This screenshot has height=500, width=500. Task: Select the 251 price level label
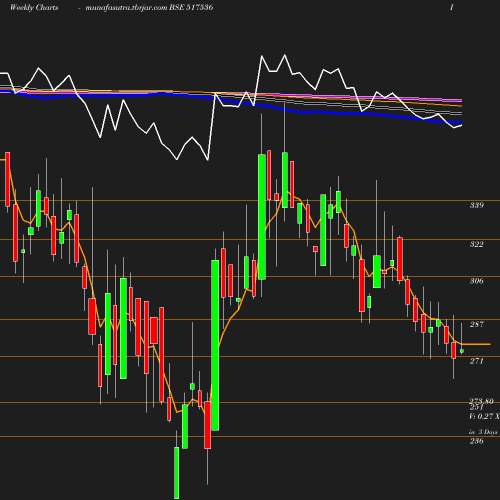point(477,407)
